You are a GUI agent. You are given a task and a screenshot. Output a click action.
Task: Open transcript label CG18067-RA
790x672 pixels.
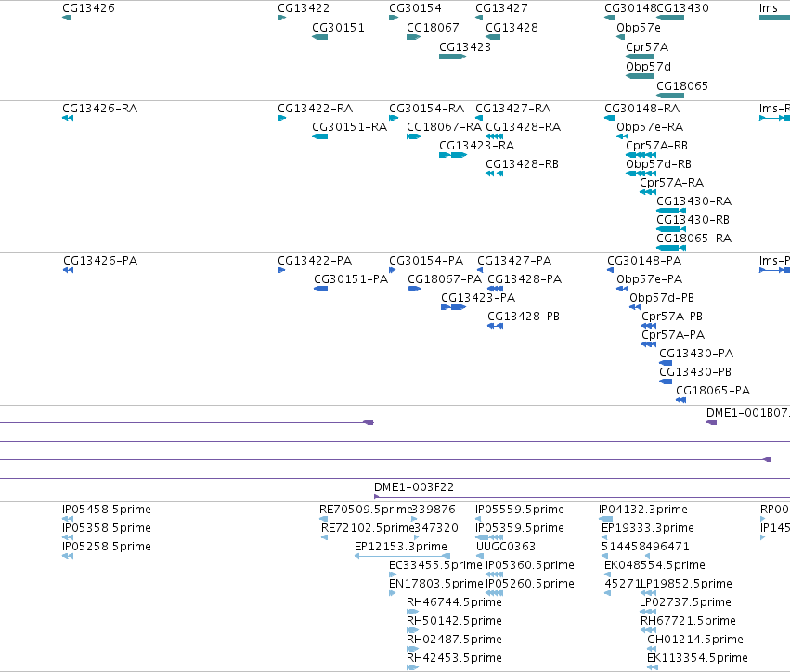click(445, 127)
